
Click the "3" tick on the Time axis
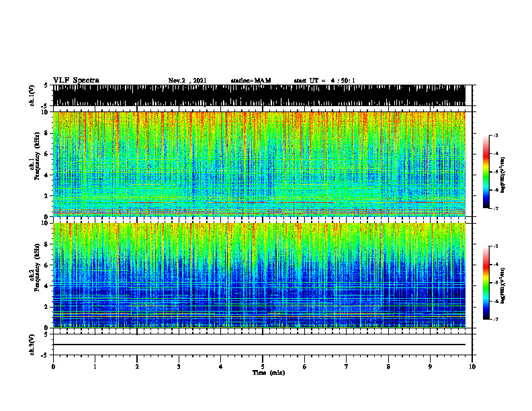point(179,367)
